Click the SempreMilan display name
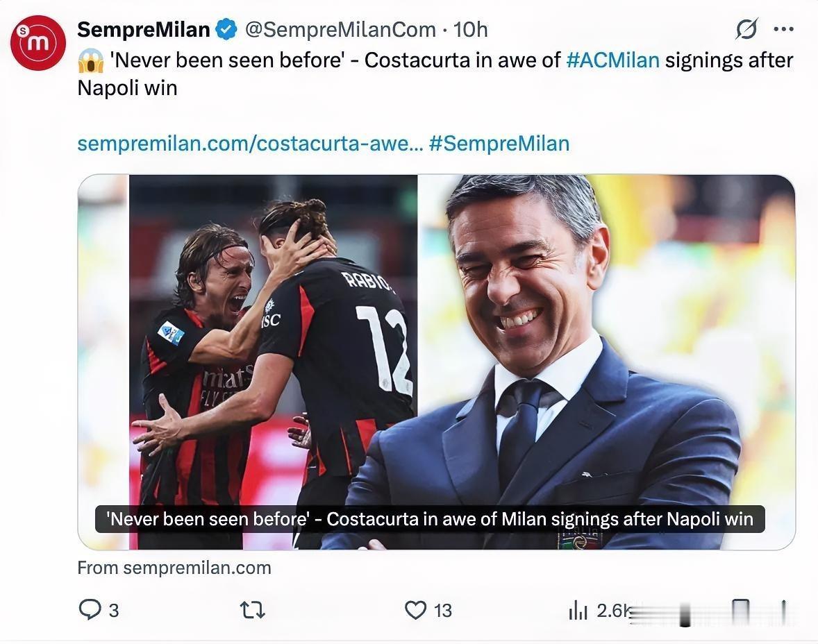The height and width of the screenshot is (644, 818). pos(144,30)
